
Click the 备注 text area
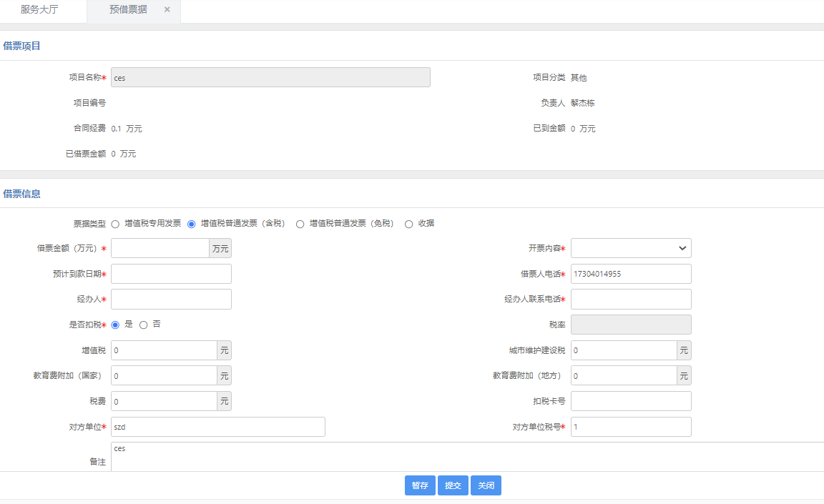point(465,457)
